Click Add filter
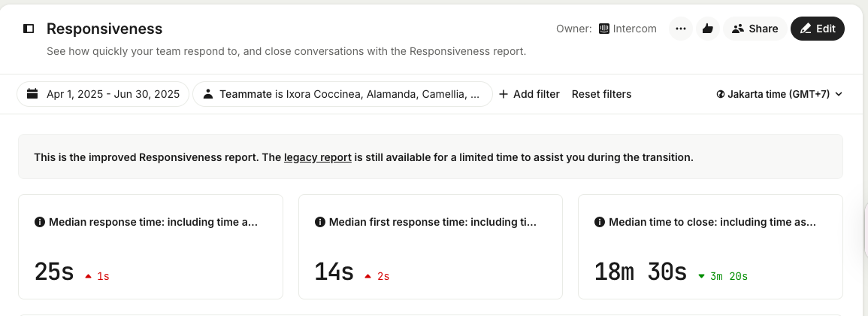The width and height of the screenshot is (868, 316). click(529, 94)
